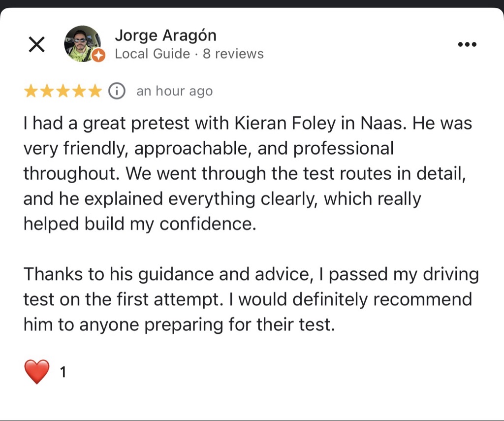Open Jorge Aragón's profile photo

tap(82, 43)
